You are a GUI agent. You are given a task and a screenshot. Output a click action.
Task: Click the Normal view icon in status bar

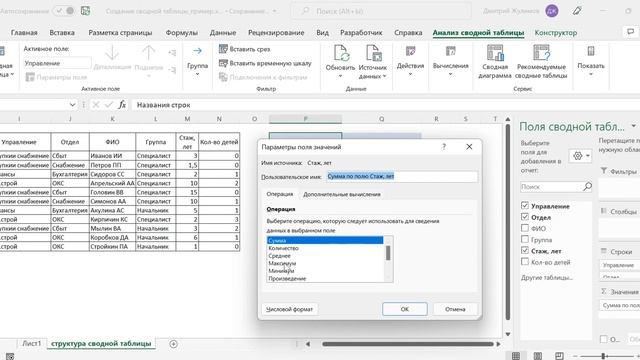tap(516, 356)
